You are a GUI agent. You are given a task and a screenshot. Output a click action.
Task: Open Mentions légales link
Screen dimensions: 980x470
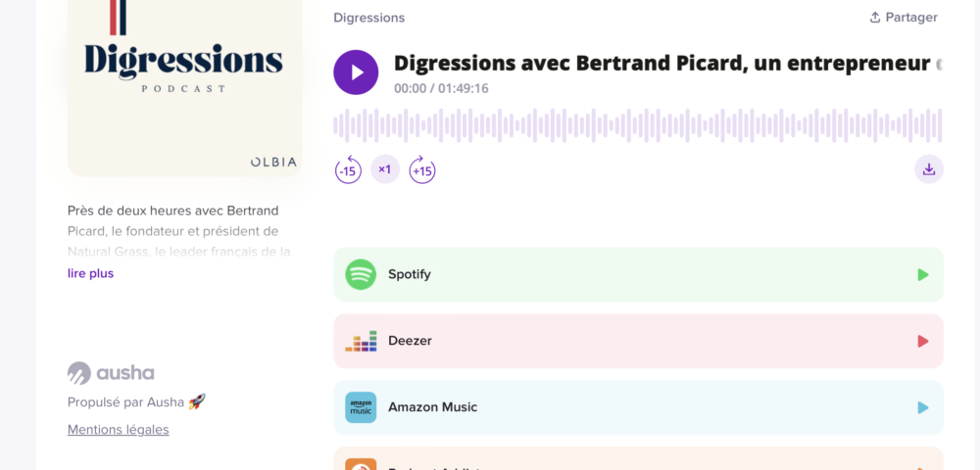point(119,430)
